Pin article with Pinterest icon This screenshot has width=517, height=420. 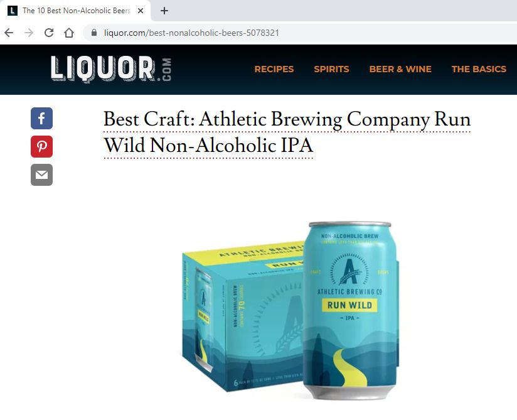(x=41, y=146)
